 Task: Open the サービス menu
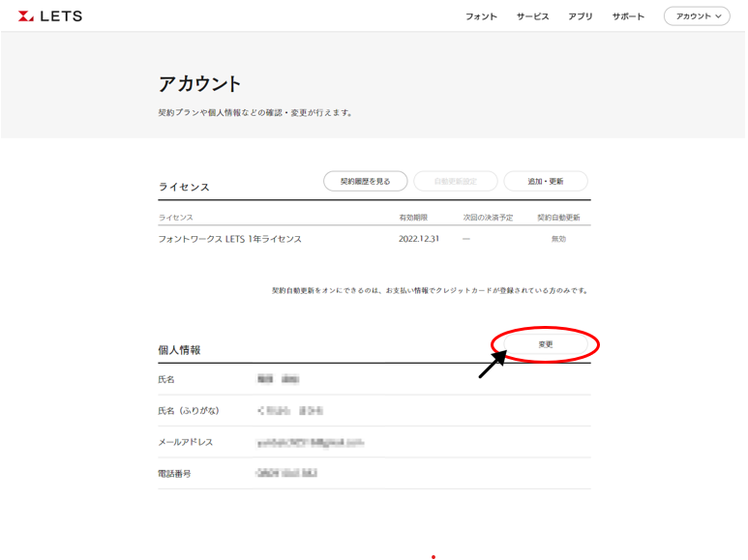click(532, 16)
